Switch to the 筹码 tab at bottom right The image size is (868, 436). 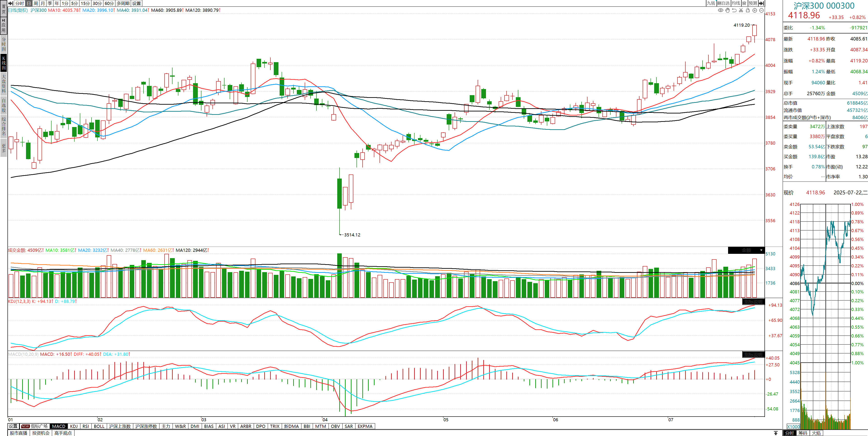[x=803, y=433]
